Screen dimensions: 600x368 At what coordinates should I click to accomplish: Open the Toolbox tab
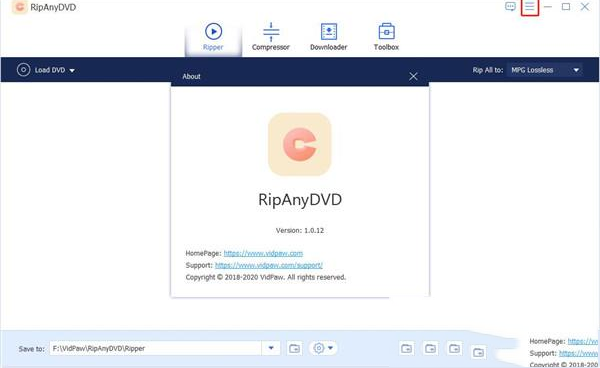386,37
